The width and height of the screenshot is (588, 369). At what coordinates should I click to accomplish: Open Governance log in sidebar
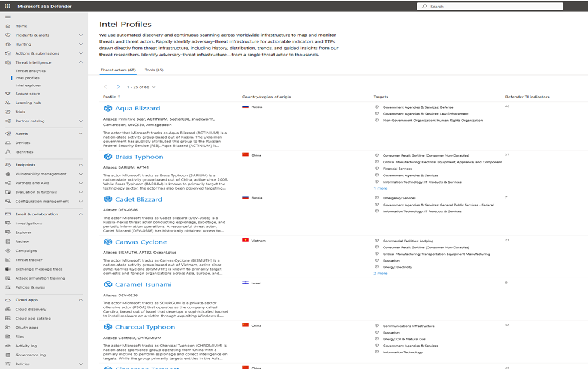pos(31,355)
